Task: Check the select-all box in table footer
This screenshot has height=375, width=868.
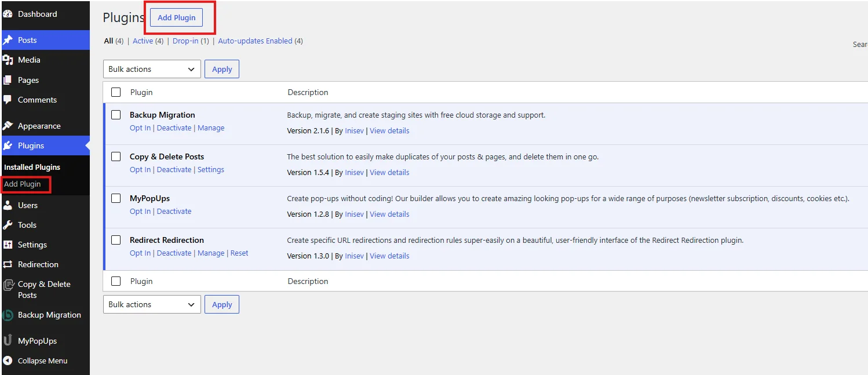Action: pyautogui.click(x=116, y=281)
